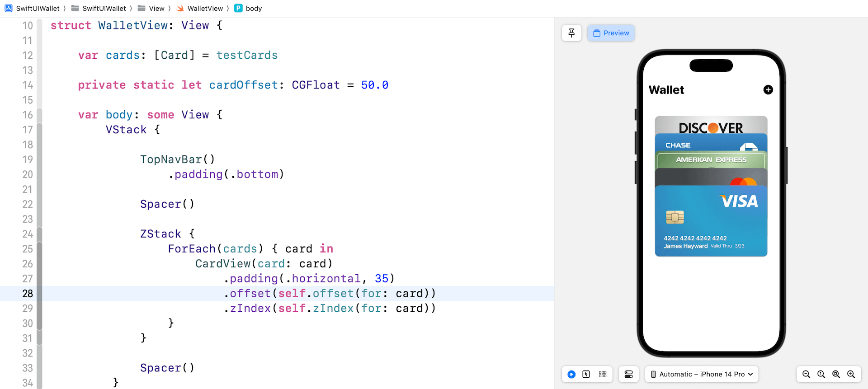Click the James Hayward name on the Visa card
The image size is (868, 389).
click(686, 246)
